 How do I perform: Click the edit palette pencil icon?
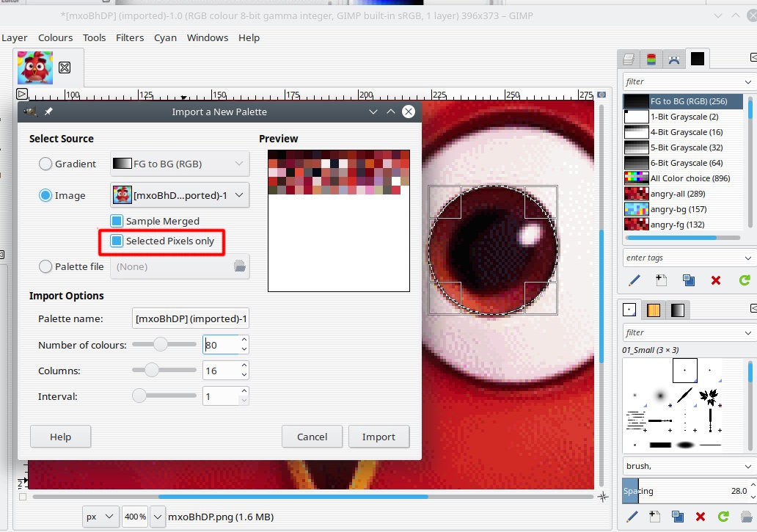[634, 280]
